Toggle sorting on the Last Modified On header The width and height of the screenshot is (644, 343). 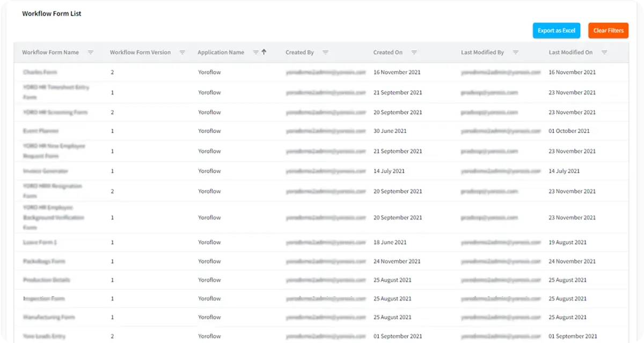[570, 52]
